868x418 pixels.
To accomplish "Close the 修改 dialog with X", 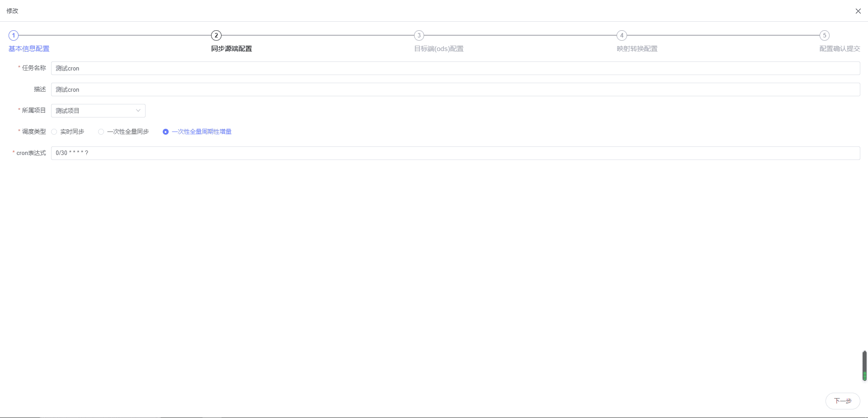I will point(858,11).
